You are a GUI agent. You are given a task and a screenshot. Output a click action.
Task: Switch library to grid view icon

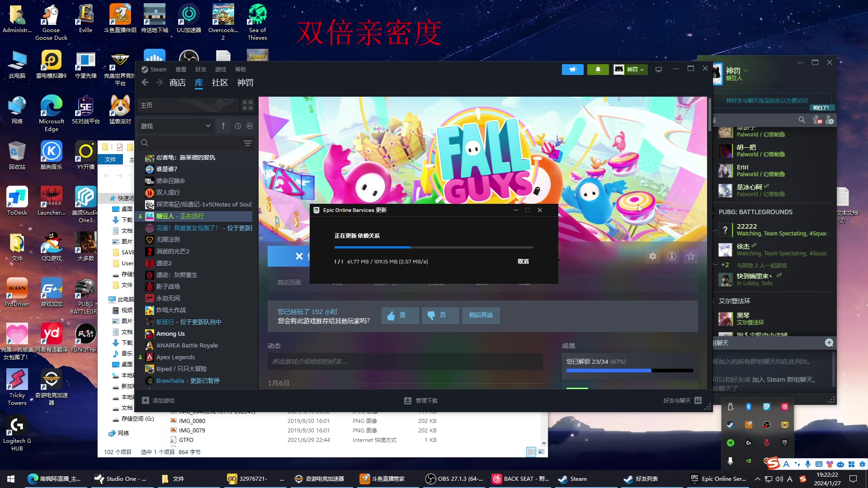(x=248, y=105)
